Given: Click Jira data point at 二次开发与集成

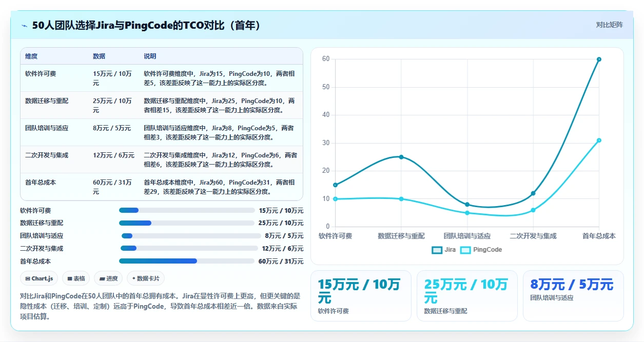Looking at the screenshot, I should [x=533, y=193].
